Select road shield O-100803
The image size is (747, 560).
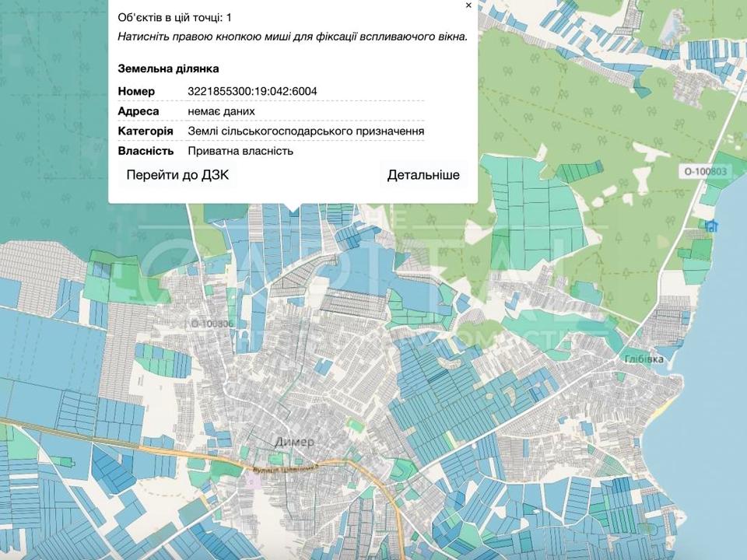click(x=705, y=171)
